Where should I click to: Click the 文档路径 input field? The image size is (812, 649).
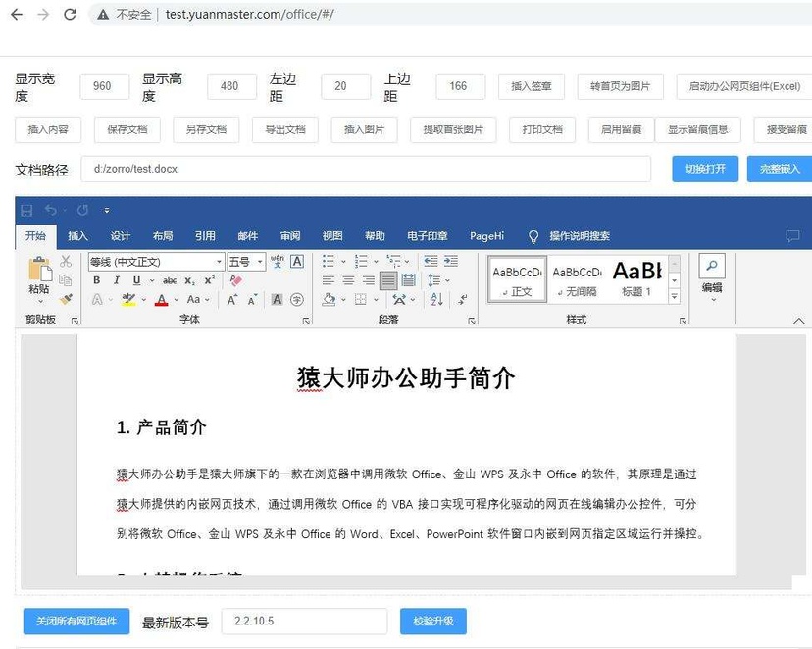tap(365, 169)
